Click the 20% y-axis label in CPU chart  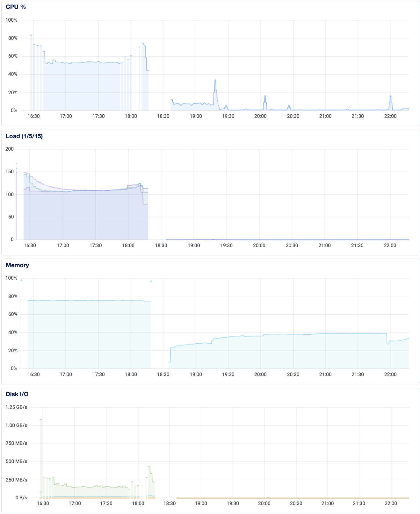(13, 93)
